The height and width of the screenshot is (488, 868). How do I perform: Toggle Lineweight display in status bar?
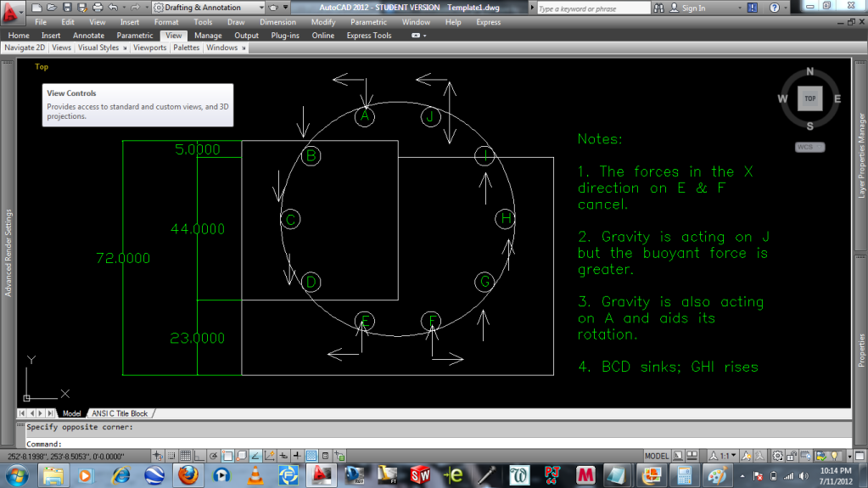pos(297,456)
